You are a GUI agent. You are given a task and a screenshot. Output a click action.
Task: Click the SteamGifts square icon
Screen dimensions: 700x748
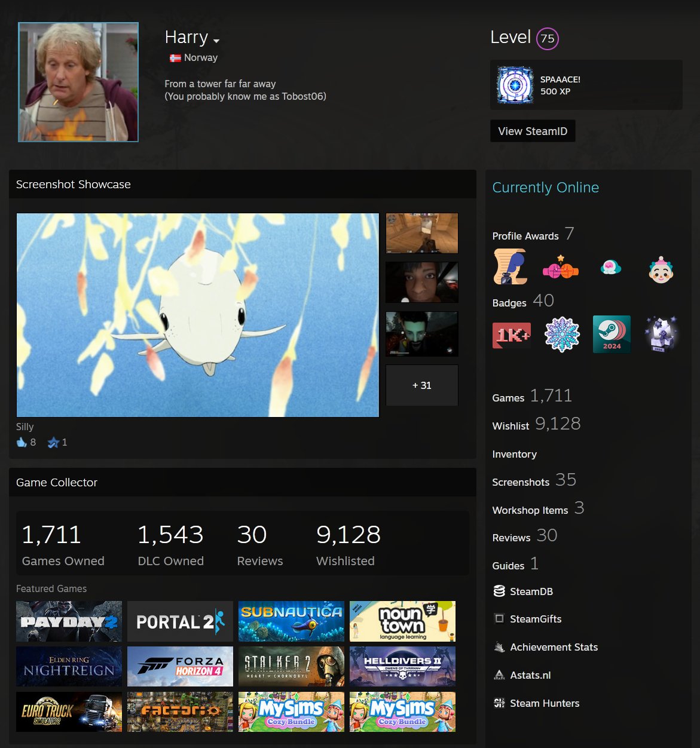(499, 619)
